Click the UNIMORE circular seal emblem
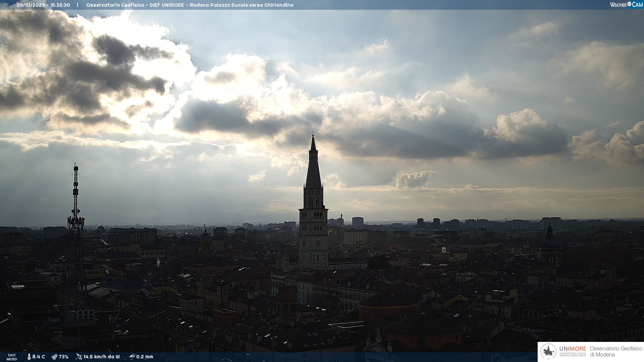This screenshot has height=362, width=644. coord(548,352)
